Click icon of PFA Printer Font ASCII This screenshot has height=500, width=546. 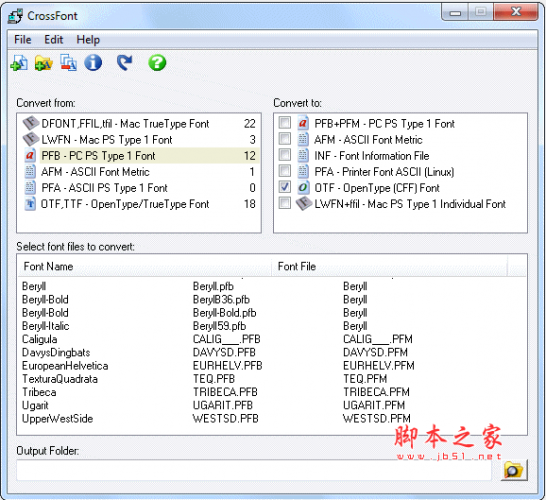(303, 171)
